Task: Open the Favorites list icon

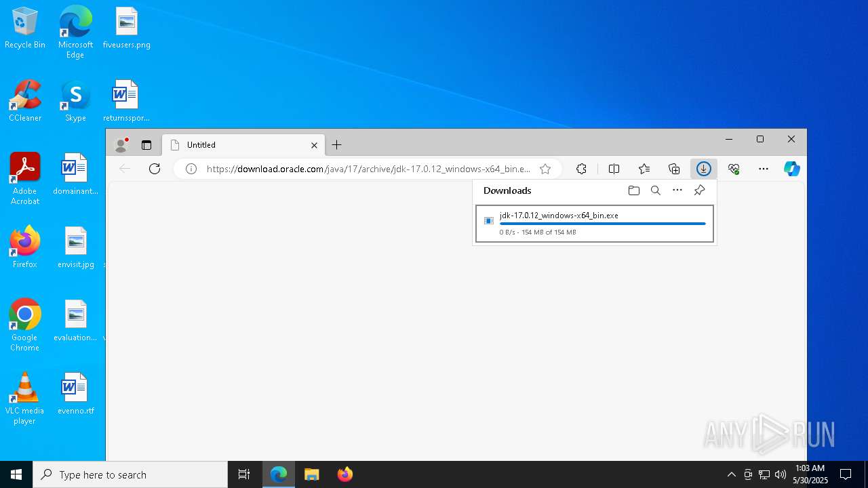Action: point(644,169)
